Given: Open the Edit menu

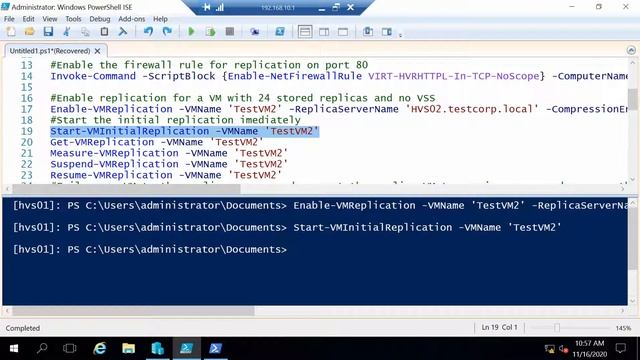Looking at the screenshot, I should click(29, 19).
